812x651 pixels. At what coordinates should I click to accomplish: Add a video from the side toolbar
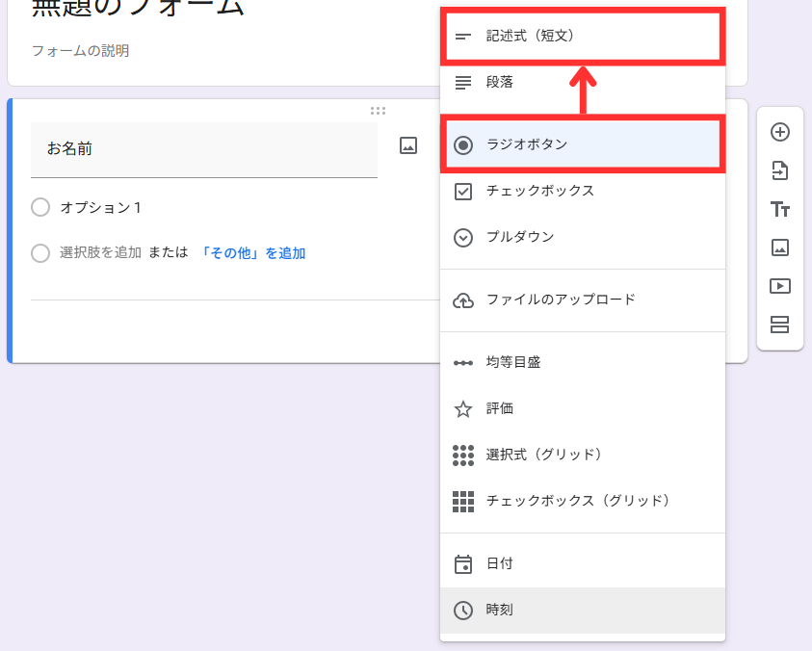pos(780,286)
